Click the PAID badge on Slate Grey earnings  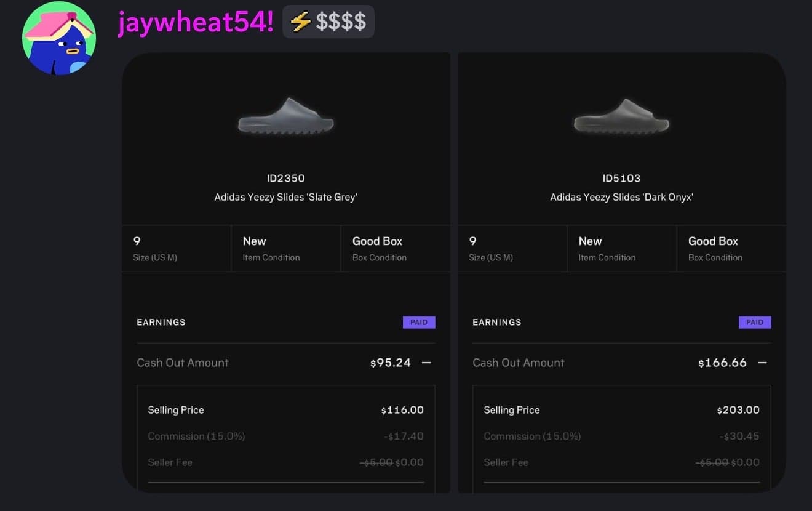pos(419,322)
